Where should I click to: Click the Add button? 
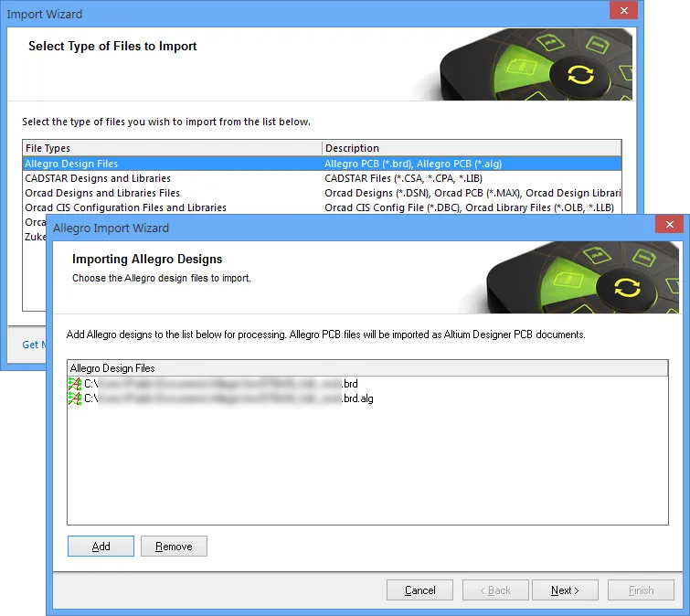101,546
